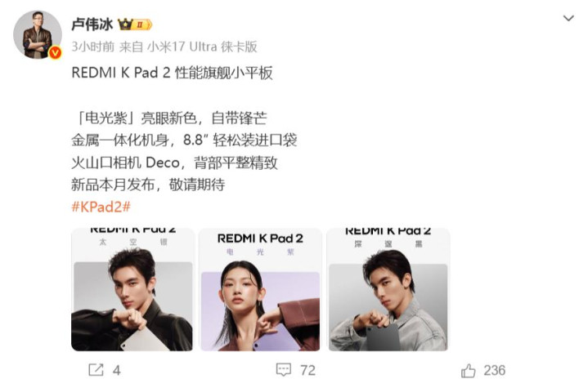Open the comments bubble icon

[x=284, y=370]
